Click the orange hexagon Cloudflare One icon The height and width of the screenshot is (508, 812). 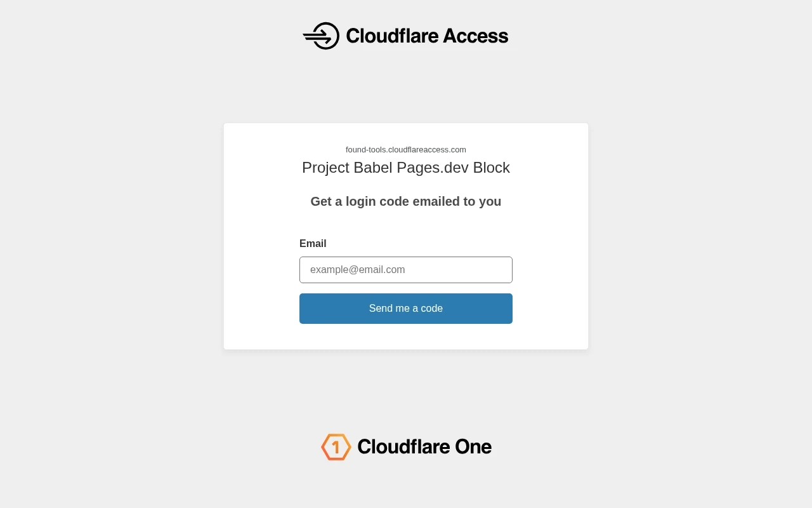336,447
